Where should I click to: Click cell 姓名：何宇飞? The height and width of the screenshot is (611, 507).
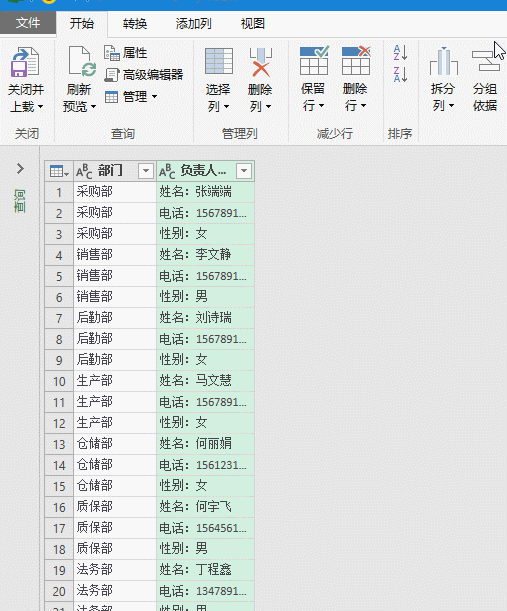coord(205,507)
